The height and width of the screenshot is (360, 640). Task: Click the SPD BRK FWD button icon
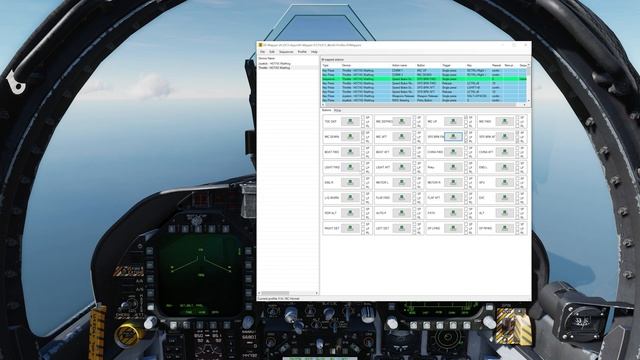pos(453,136)
